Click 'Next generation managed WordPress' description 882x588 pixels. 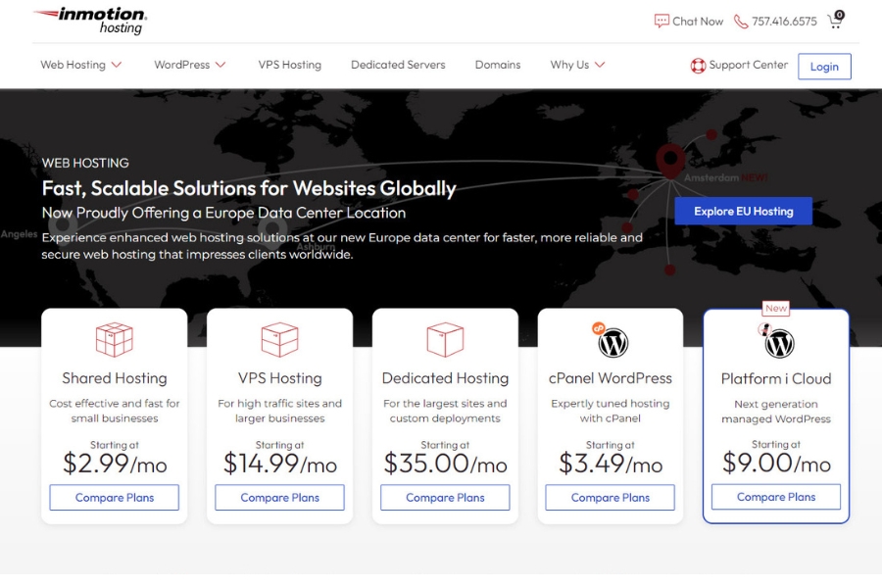pos(776,412)
